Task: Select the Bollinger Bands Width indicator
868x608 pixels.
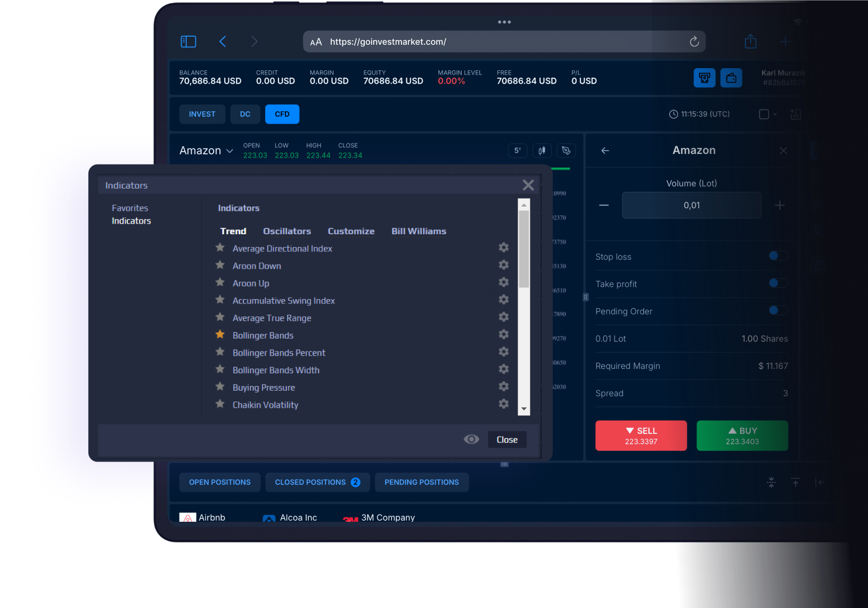Action: coord(276,370)
